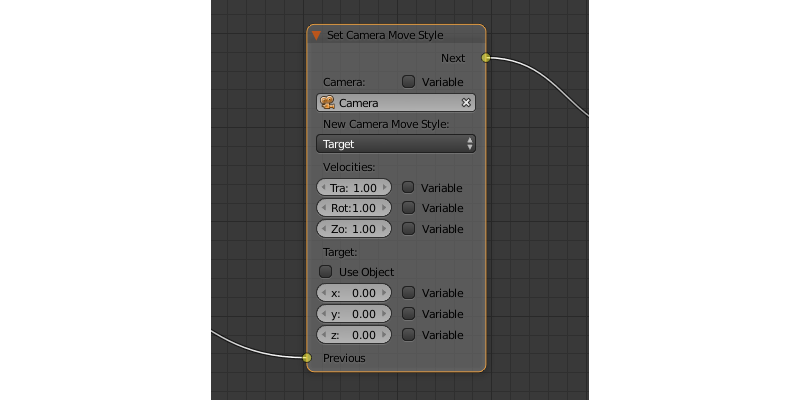Screen dimensions: 800x400
Task: Increase Zo velocity with right arrow
Action: pos(385,229)
